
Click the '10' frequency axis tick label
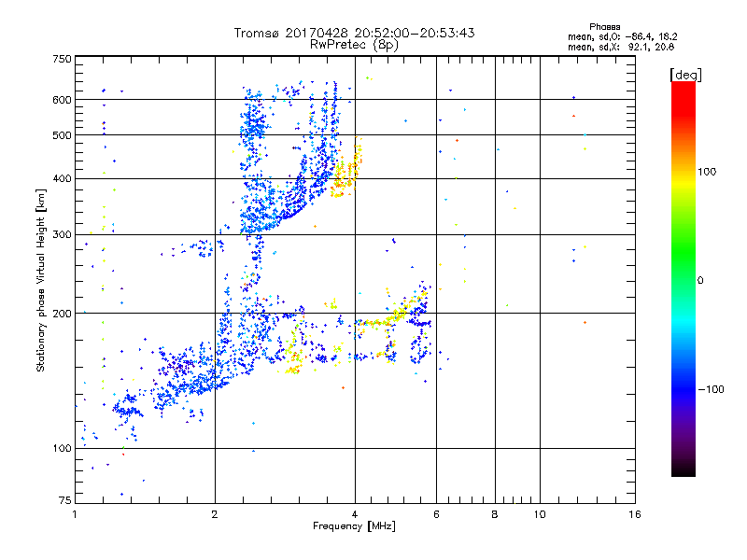coord(540,514)
